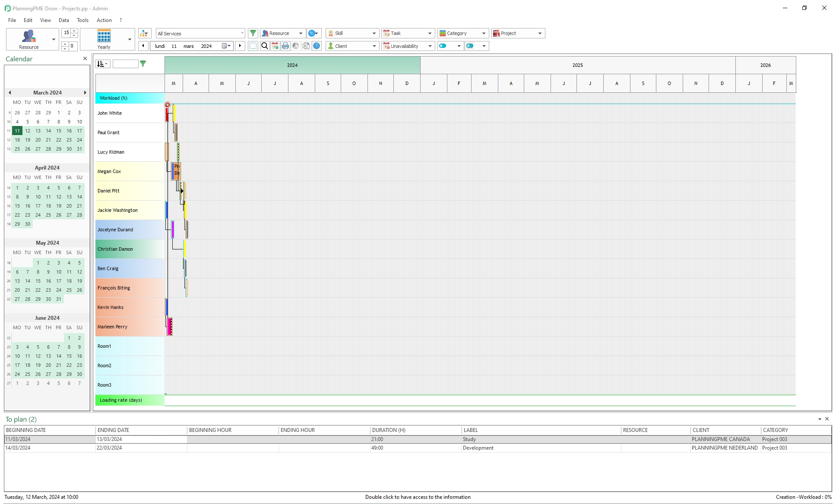
Task: Click the blue percent workload icon
Action: coord(313,33)
